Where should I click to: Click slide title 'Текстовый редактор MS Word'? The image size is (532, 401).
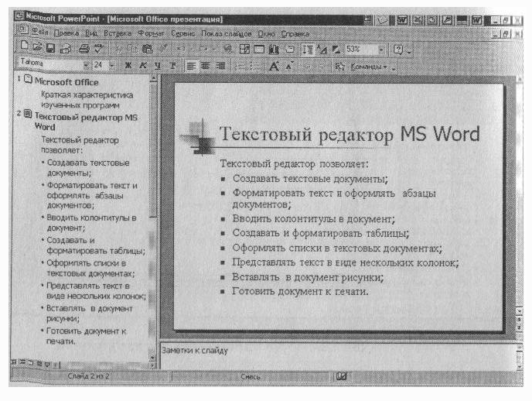click(350, 134)
